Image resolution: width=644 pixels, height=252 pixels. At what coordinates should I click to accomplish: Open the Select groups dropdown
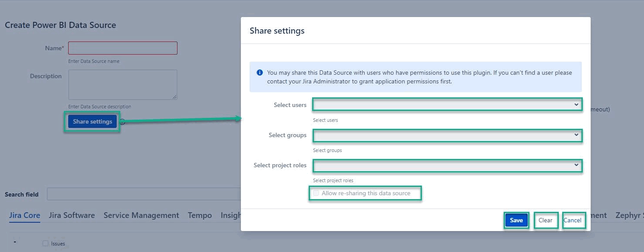[447, 135]
